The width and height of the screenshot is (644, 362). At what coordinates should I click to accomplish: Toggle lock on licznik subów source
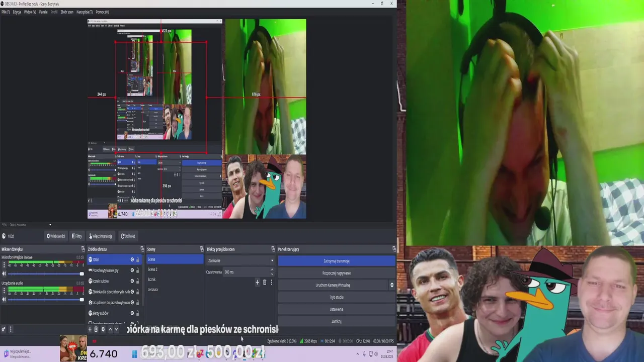pyautogui.click(x=138, y=281)
